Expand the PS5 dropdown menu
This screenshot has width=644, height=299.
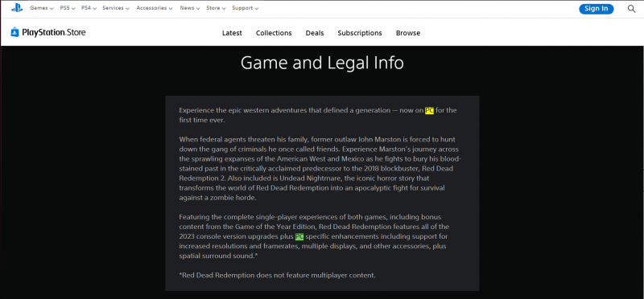click(67, 8)
